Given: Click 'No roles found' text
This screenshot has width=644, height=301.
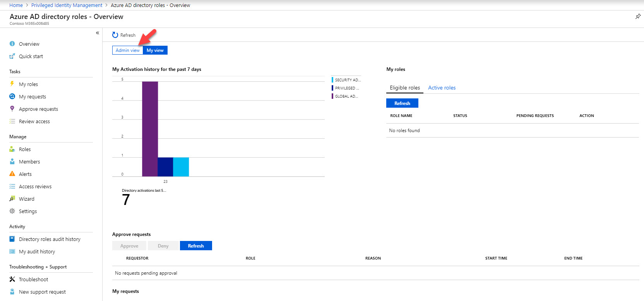Looking at the screenshot, I should coord(404,131).
